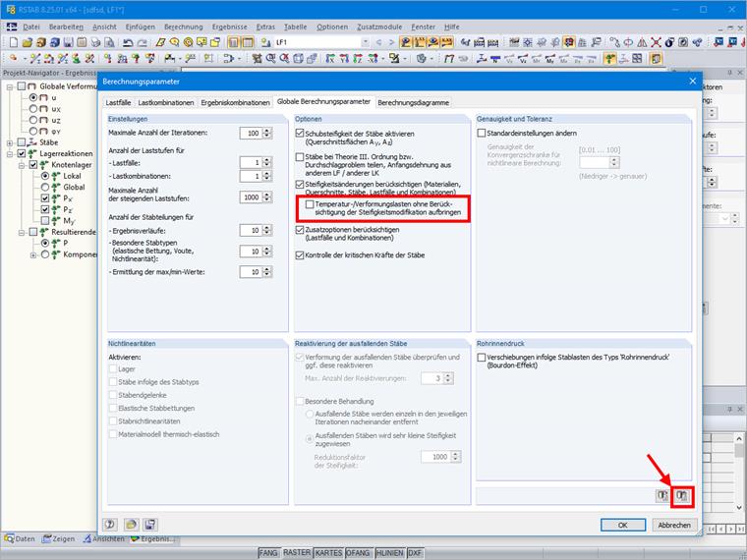Click the Abbrechen button

[x=674, y=525]
